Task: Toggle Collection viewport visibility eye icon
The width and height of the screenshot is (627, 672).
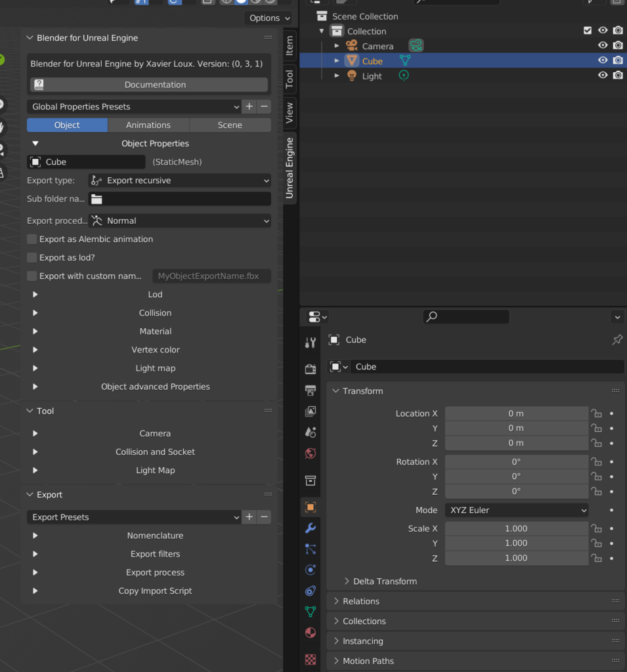Action: 603,30
